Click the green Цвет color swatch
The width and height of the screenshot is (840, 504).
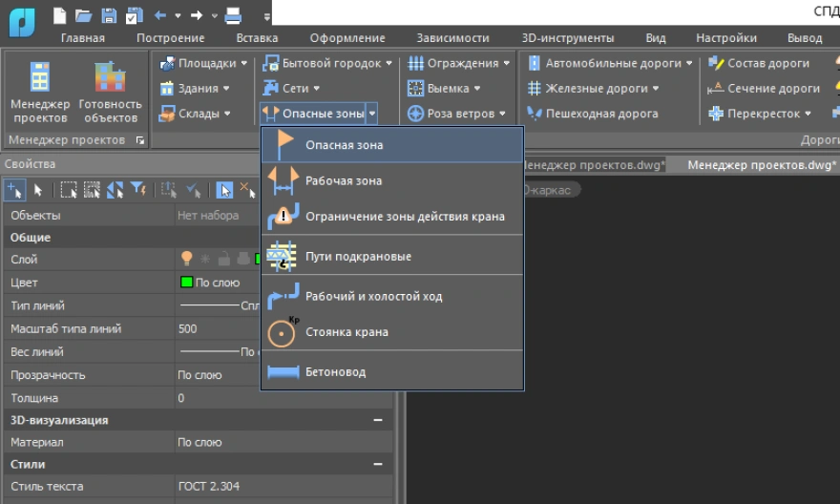(x=186, y=283)
